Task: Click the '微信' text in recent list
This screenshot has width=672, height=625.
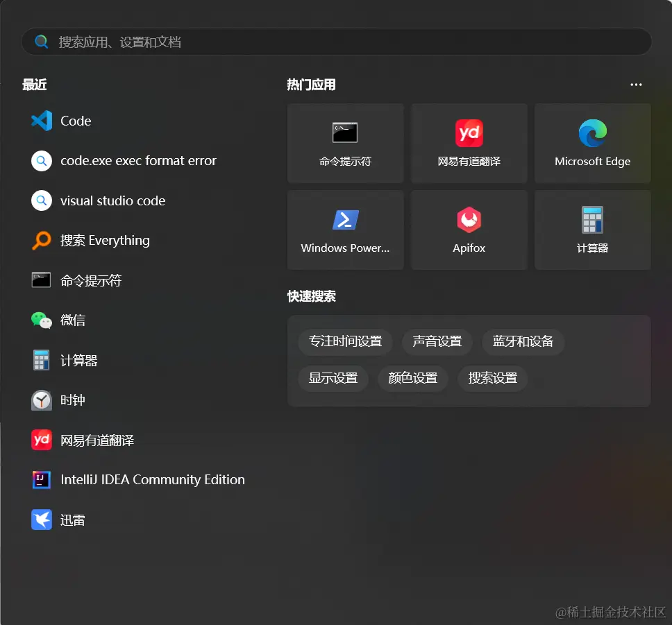Action: coord(73,320)
